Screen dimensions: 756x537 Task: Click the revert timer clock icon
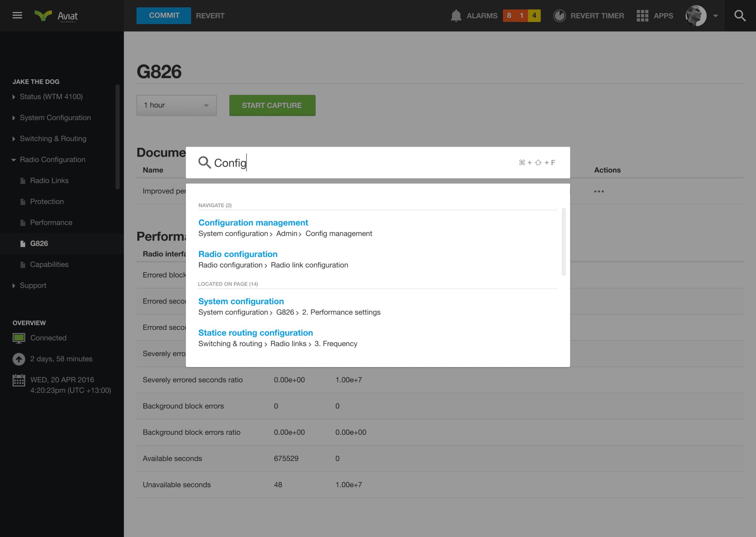pos(560,16)
